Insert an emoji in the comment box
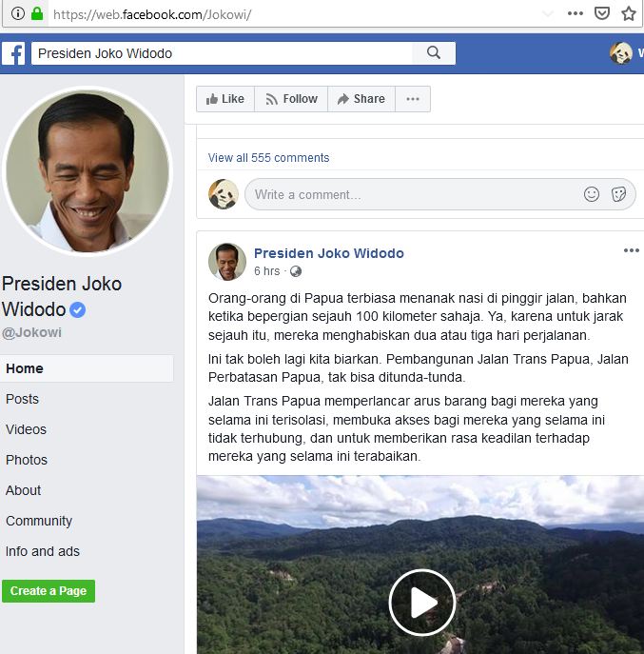This screenshot has height=654, width=644. point(592,194)
